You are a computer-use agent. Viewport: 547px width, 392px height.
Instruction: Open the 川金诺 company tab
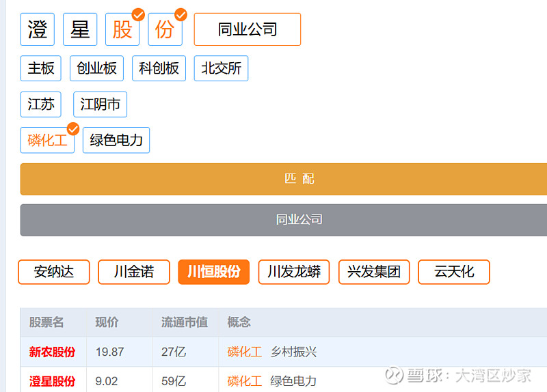pyautogui.click(x=134, y=272)
